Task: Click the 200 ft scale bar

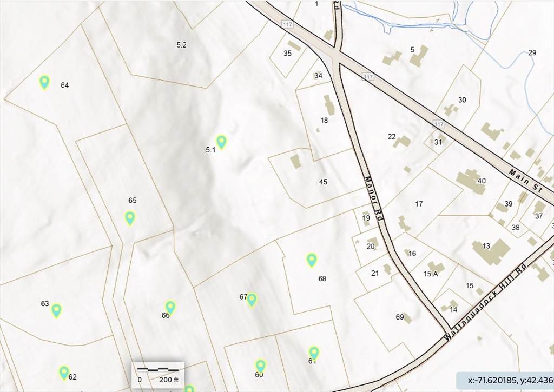Action: click(x=158, y=374)
